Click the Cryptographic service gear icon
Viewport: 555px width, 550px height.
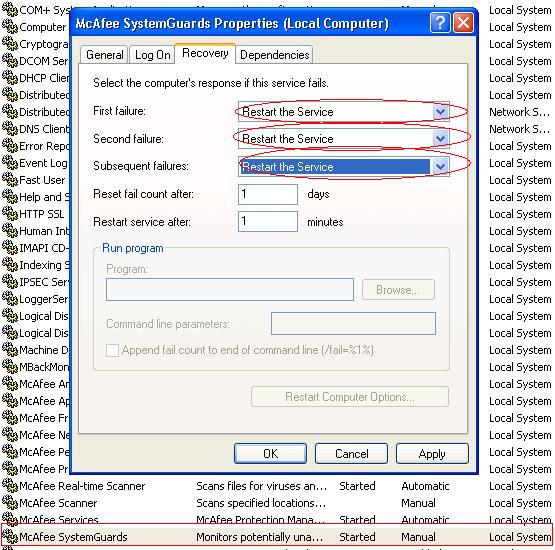[x=10, y=44]
